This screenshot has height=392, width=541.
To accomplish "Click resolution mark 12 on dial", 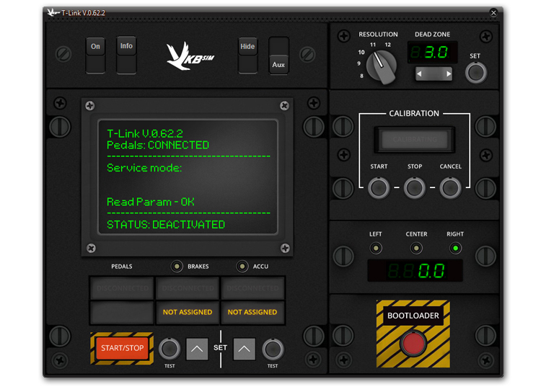I will coord(388,45).
